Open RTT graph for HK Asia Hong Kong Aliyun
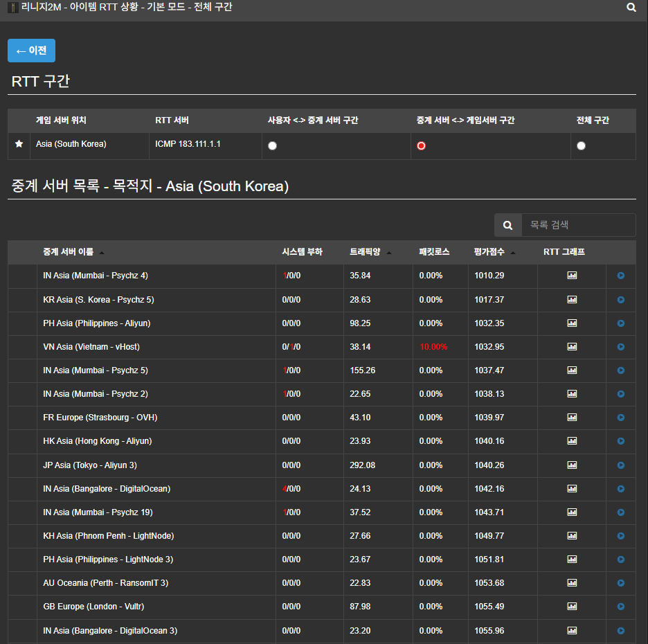Viewport: 648px width, 644px height. 572,441
